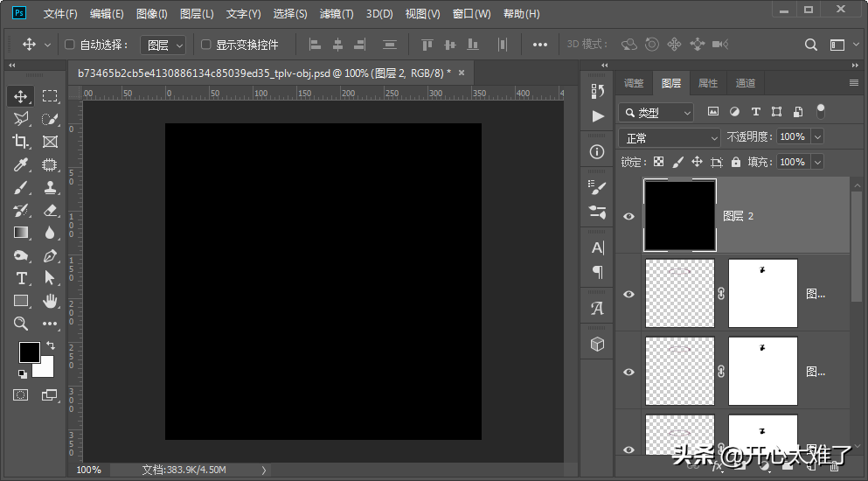Align left edges button

pos(315,45)
